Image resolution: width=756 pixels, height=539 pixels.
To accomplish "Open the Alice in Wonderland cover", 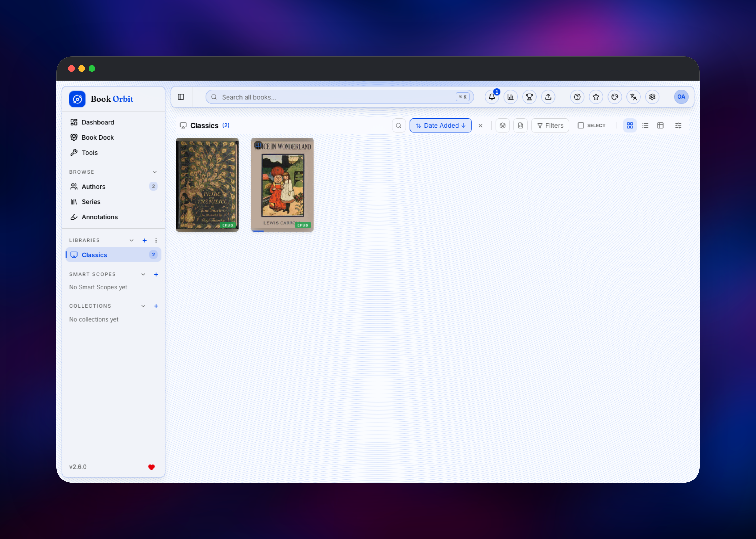I will [282, 185].
